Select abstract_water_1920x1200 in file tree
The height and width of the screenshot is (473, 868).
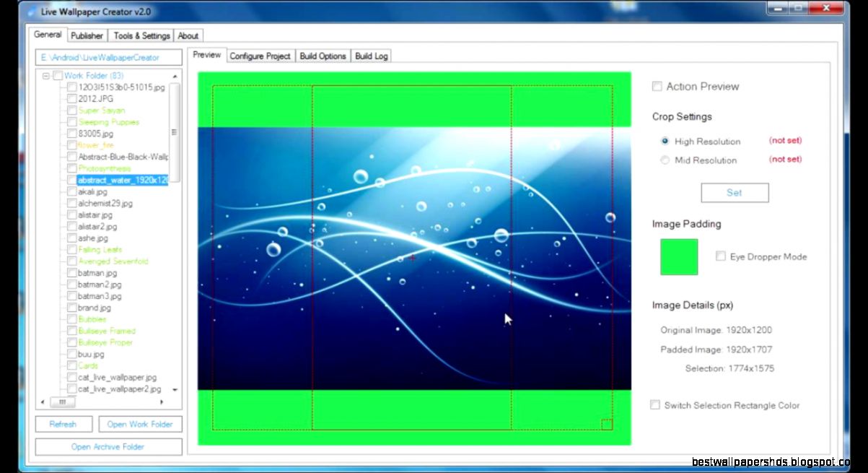[x=123, y=180]
